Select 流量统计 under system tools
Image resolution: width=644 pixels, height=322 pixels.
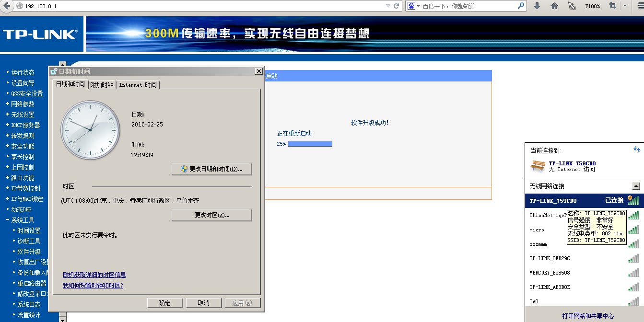29,315
